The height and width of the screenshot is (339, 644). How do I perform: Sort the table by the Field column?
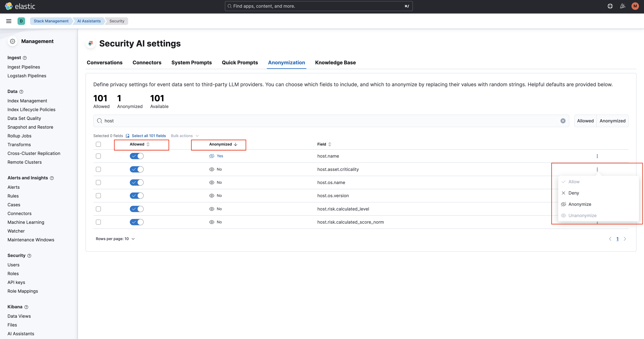(324, 144)
